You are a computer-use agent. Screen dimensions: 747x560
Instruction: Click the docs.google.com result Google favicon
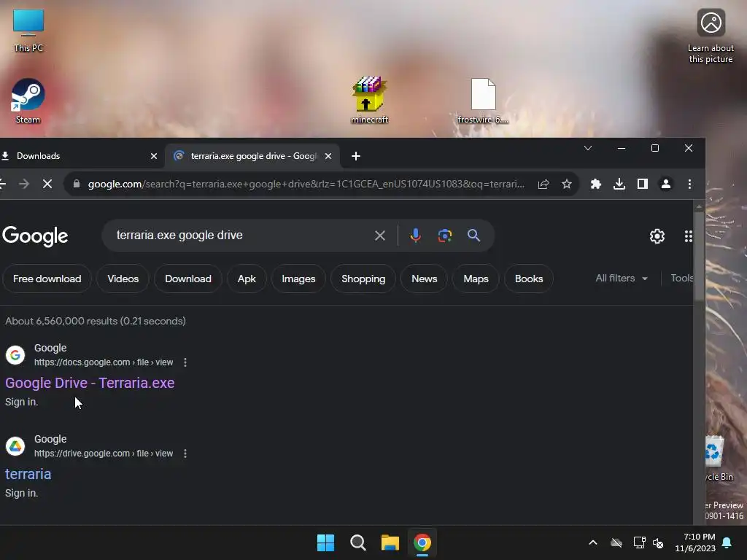pyautogui.click(x=15, y=355)
